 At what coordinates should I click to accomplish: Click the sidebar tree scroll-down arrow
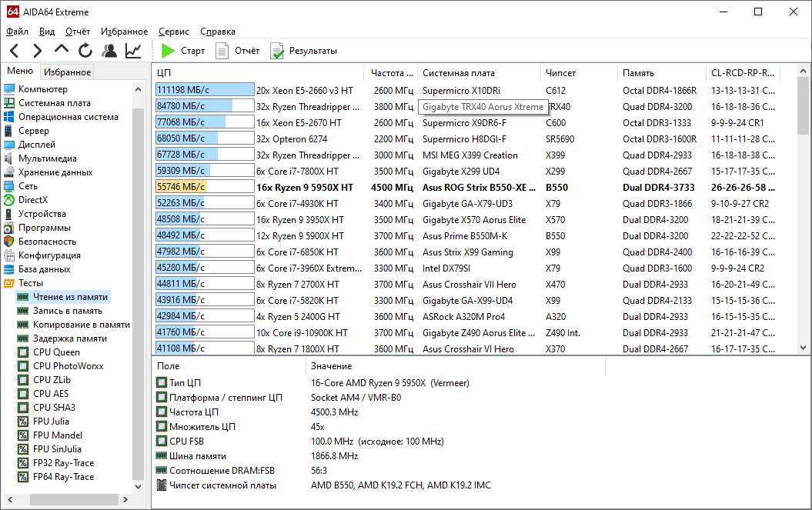click(138, 486)
